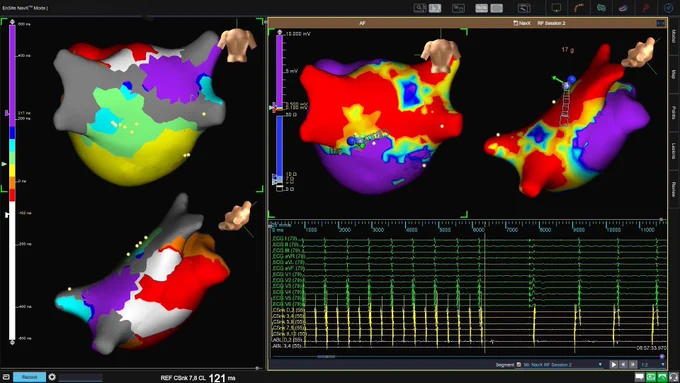
Task: Click the teal cardiac geometry model icon
Action: tap(601, 8)
